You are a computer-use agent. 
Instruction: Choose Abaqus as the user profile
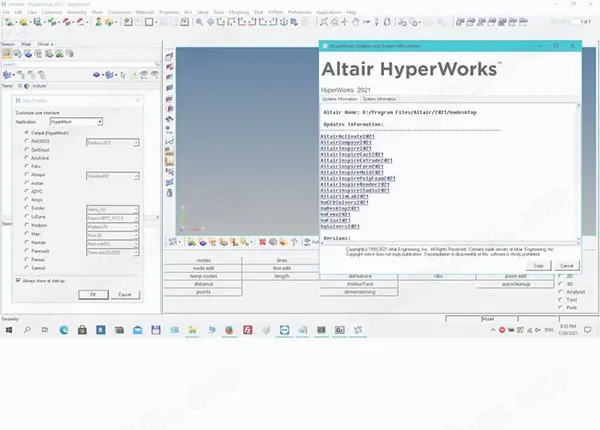(x=25, y=176)
